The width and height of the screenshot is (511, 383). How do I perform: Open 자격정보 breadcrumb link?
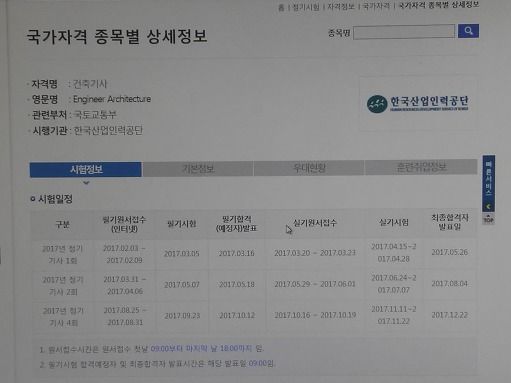pyautogui.click(x=340, y=6)
